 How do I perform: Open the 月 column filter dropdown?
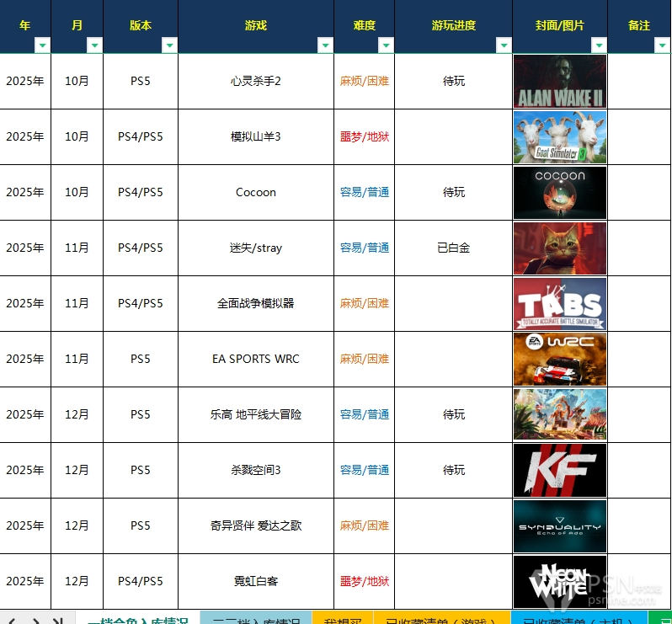(94, 45)
